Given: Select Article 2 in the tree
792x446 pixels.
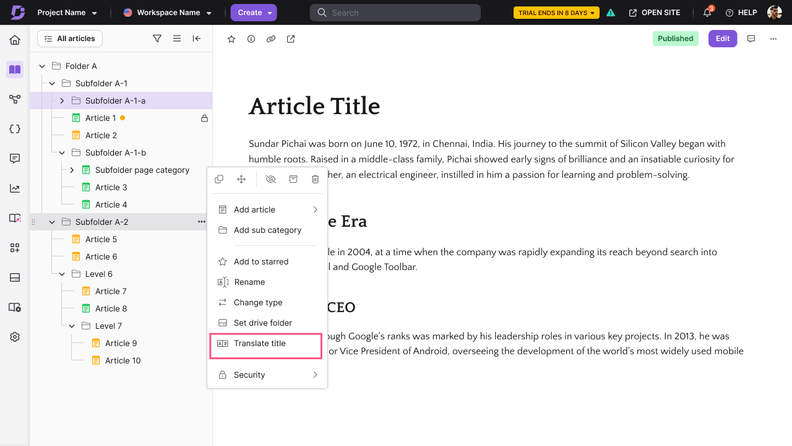Looking at the screenshot, I should coord(101,135).
